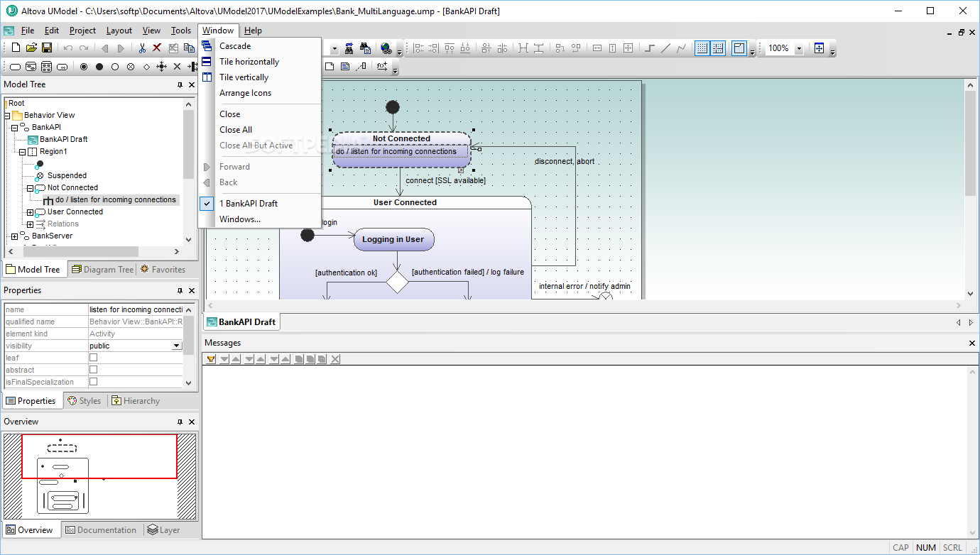Click the Messages filter funnel icon

click(211, 359)
